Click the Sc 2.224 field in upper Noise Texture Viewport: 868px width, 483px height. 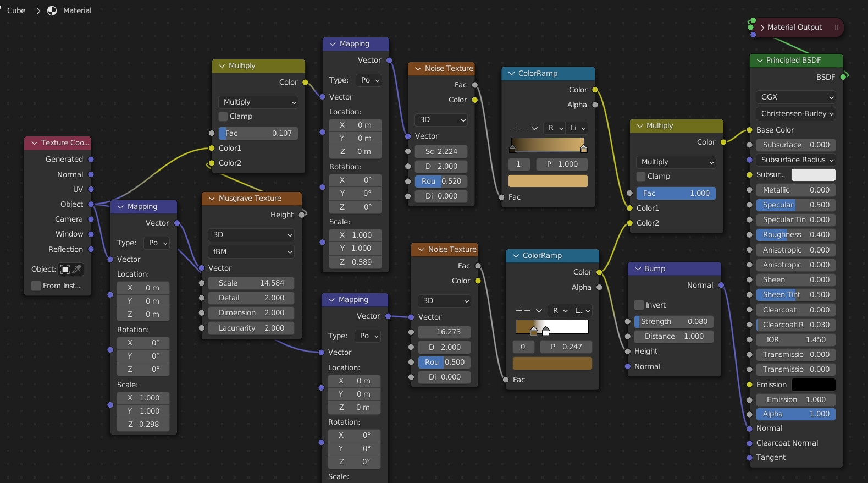(441, 151)
